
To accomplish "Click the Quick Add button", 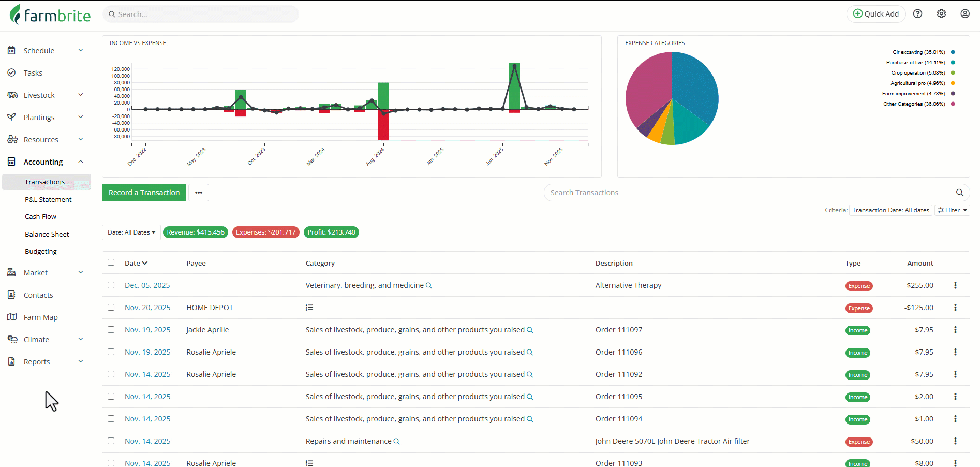I will (x=876, y=14).
